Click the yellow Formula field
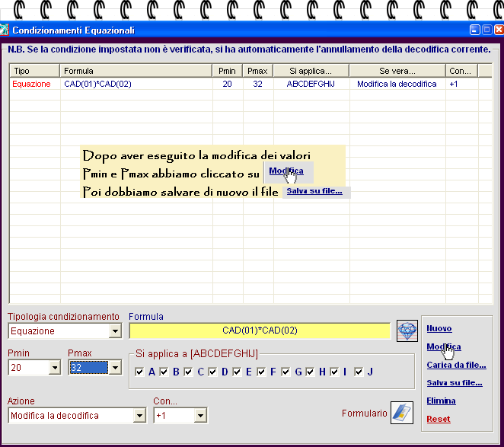 (x=260, y=330)
